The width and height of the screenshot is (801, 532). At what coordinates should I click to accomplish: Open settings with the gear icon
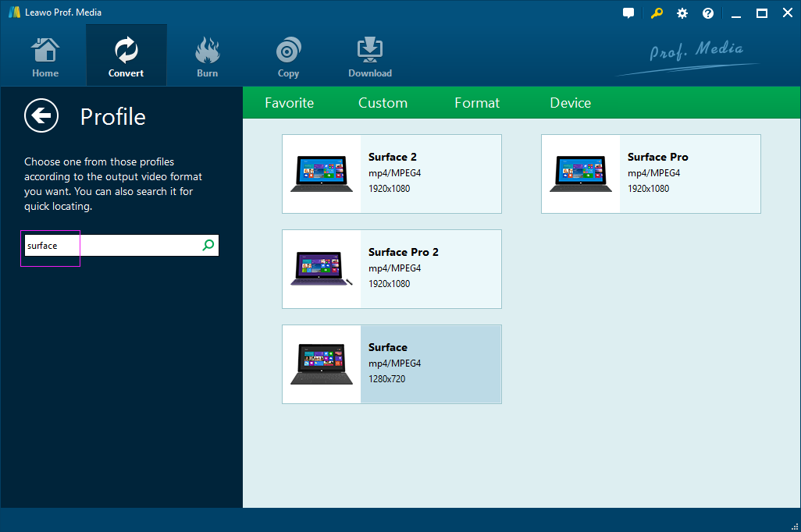[x=682, y=13]
